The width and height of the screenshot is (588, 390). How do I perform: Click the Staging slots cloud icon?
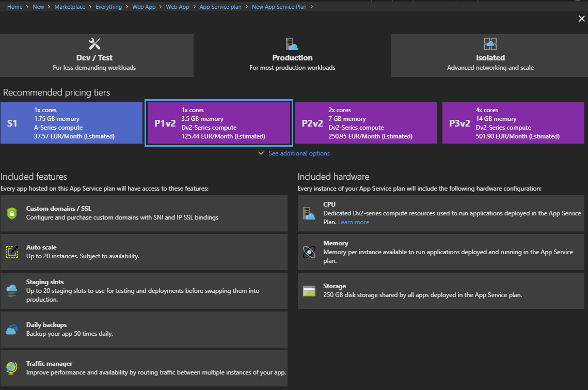[x=11, y=290]
